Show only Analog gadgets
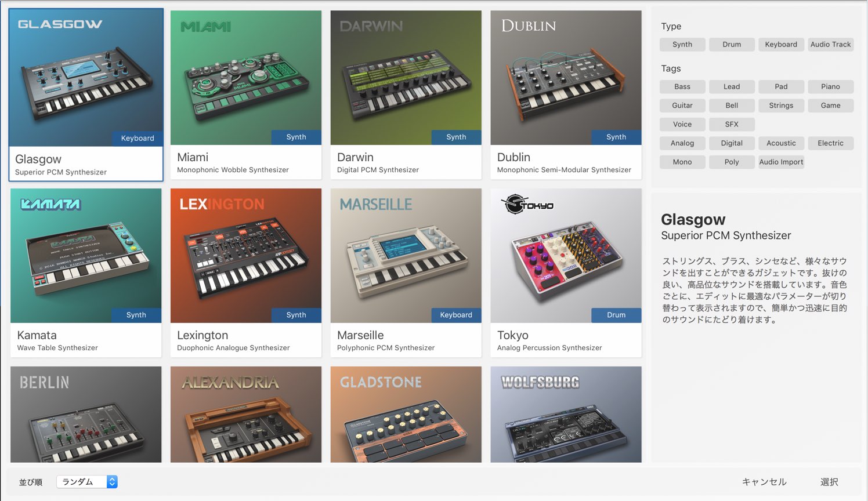This screenshot has height=501, width=868. coord(682,143)
